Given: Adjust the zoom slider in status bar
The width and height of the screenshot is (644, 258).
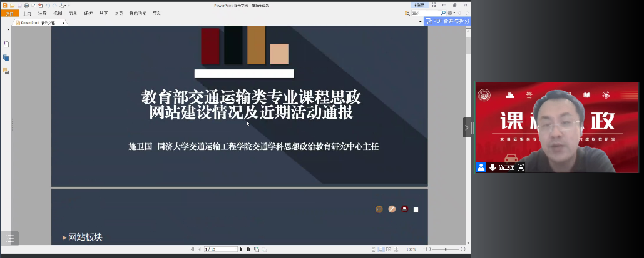Looking at the screenshot, I should (445, 249).
